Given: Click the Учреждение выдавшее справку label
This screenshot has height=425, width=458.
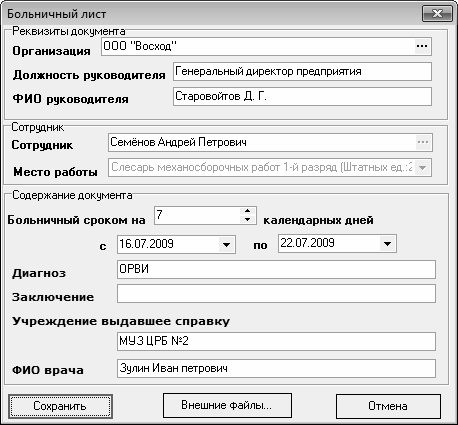Looking at the screenshot, I should coord(121,321).
